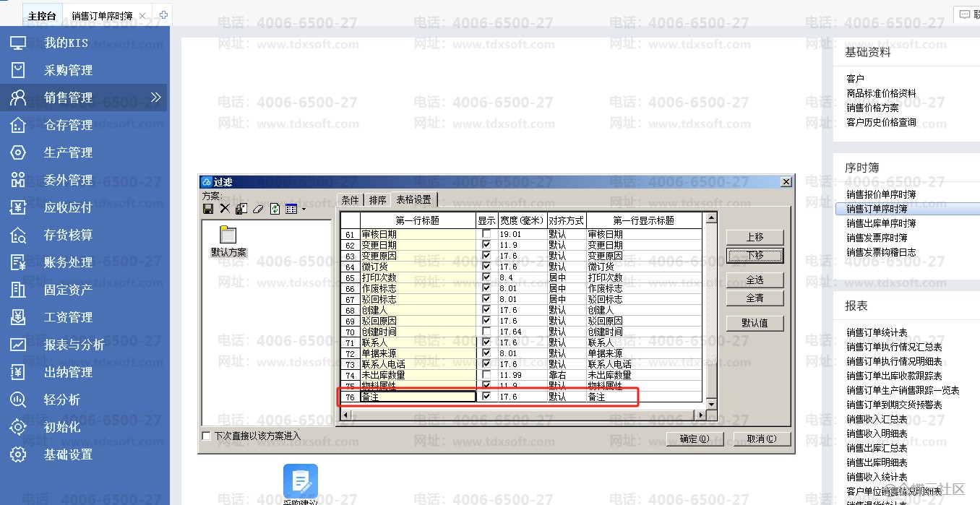Click the 全清 button
This screenshot has width=980, height=505.
[755, 298]
